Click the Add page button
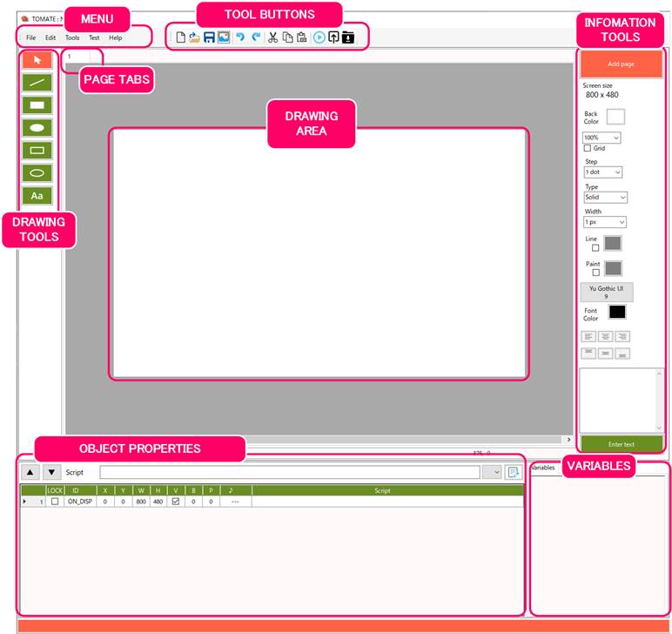Screen dimensions: 672x634 (x=621, y=64)
